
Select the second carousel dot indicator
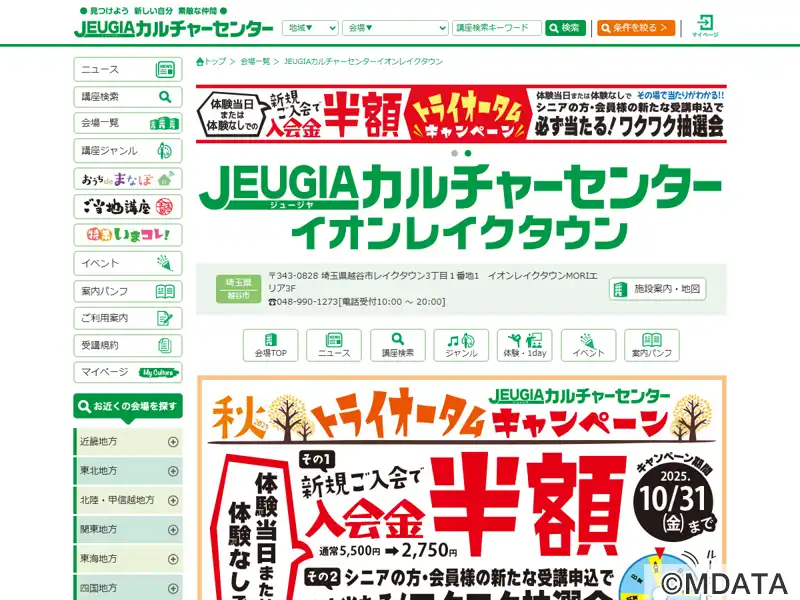coord(468,153)
